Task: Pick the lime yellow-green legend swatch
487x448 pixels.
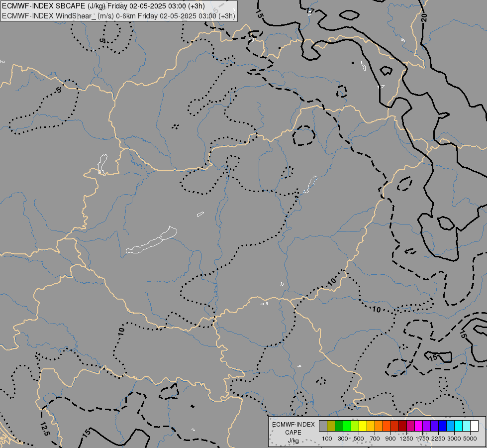Action: tap(355, 426)
